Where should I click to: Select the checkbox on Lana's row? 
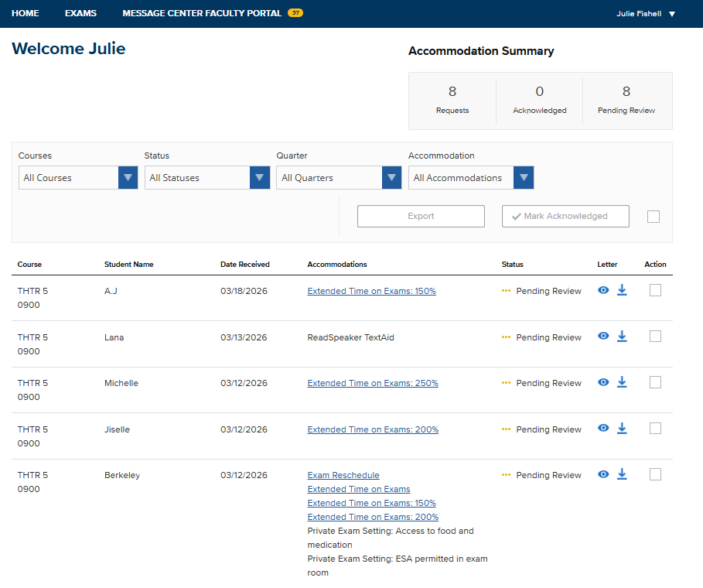pyautogui.click(x=655, y=336)
